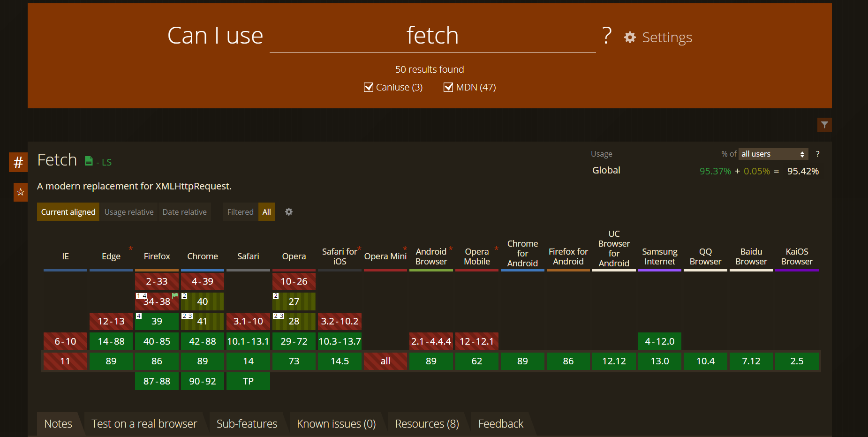This screenshot has width=868, height=437.
Task: Click the Opera Mobile column header
Action: [x=477, y=256]
